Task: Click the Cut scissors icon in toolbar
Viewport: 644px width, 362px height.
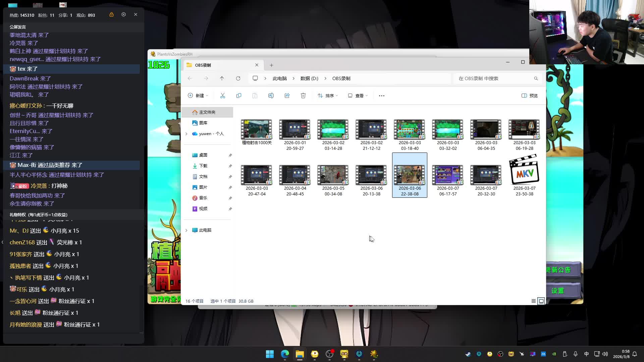Action: coord(223,96)
